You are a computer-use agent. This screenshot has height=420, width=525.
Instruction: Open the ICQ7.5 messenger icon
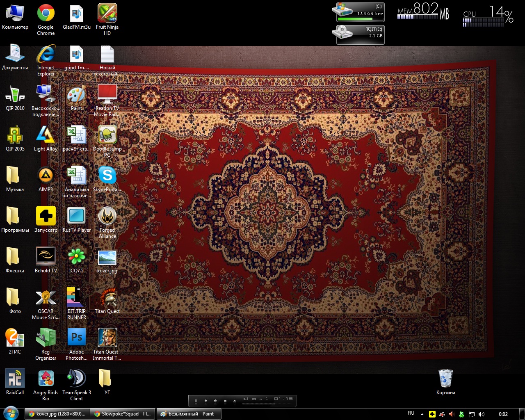(x=77, y=257)
